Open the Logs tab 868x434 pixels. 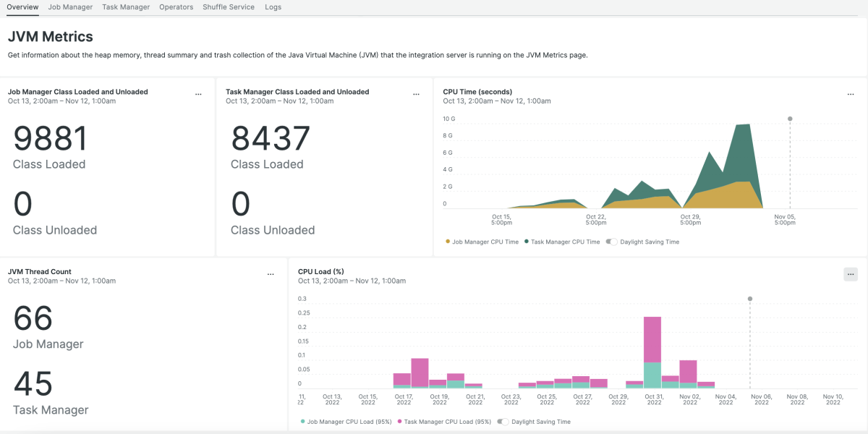pos(273,7)
